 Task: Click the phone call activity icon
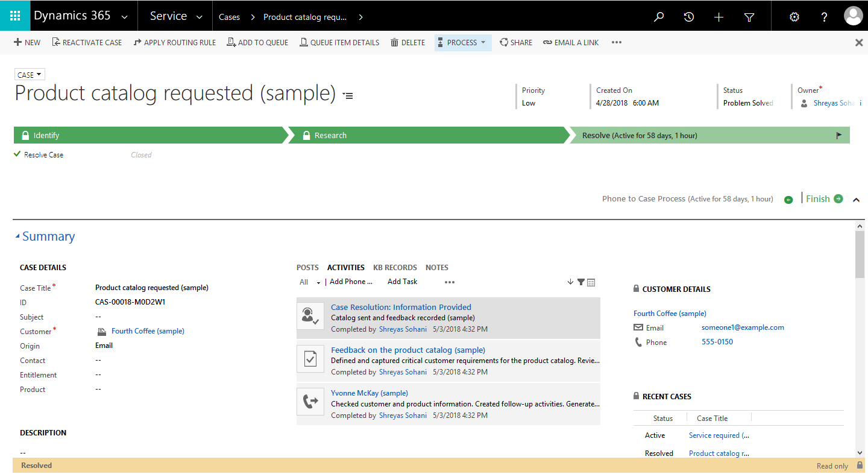click(x=310, y=402)
